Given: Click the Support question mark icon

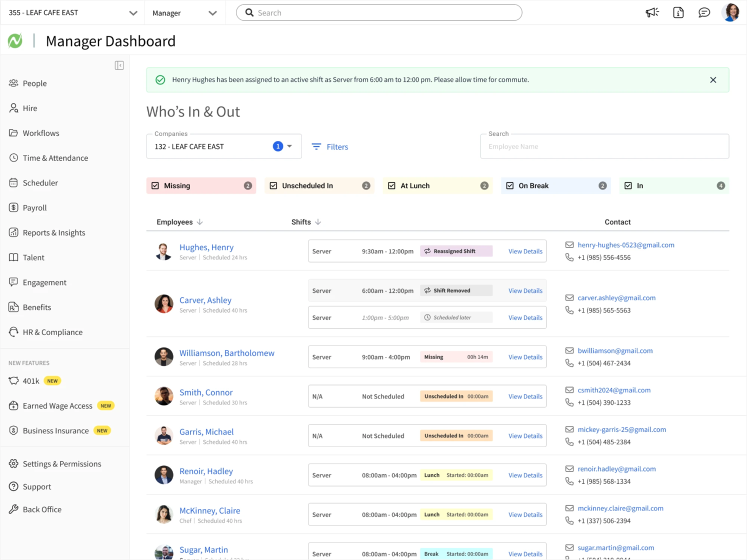Looking at the screenshot, I should click(13, 486).
